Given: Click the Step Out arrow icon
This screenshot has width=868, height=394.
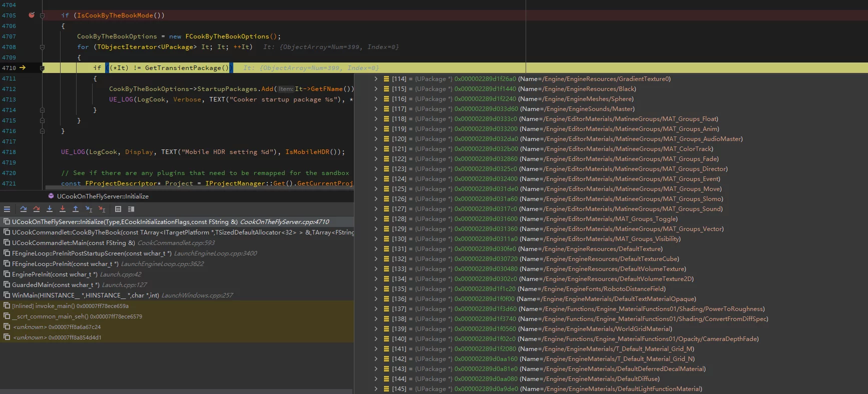Looking at the screenshot, I should tap(76, 209).
